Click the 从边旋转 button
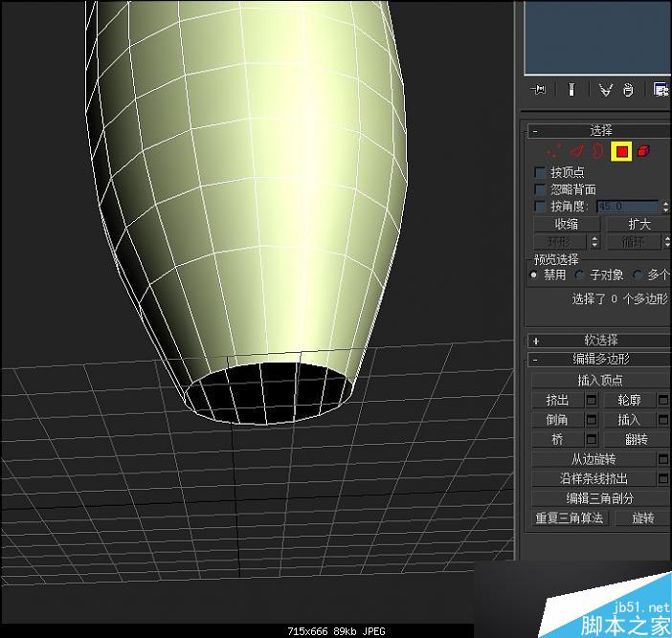Screen dimensions: 672x638 [594, 459]
